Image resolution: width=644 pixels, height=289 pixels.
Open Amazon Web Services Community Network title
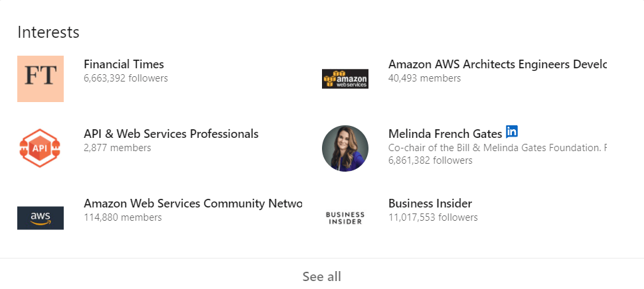click(193, 203)
